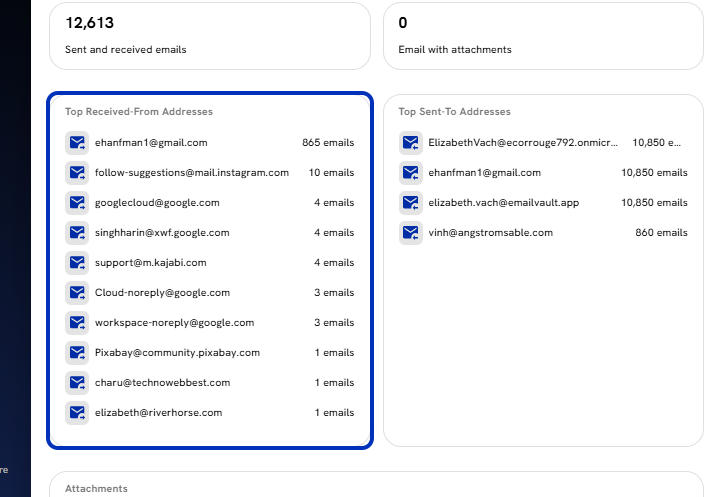
Task: Select Pixabay@community.pixabay.com address
Action: point(177,353)
